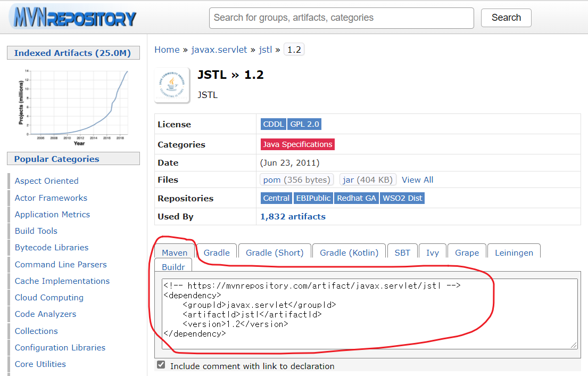Screen dimensions: 588x376
Task: Open the Cache Implementations category
Action: coord(62,281)
